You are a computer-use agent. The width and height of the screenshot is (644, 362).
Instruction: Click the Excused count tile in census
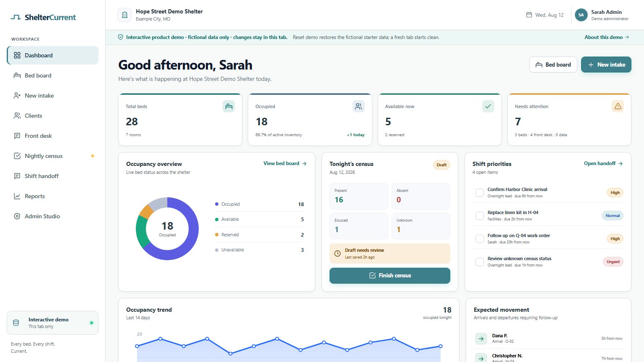point(359,226)
